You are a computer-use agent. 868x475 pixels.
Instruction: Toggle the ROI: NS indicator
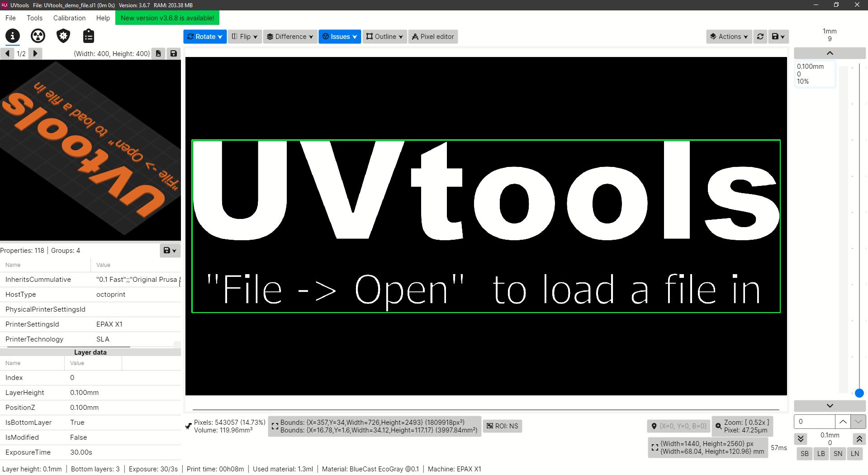pyautogui.click(x=502, y=426)
